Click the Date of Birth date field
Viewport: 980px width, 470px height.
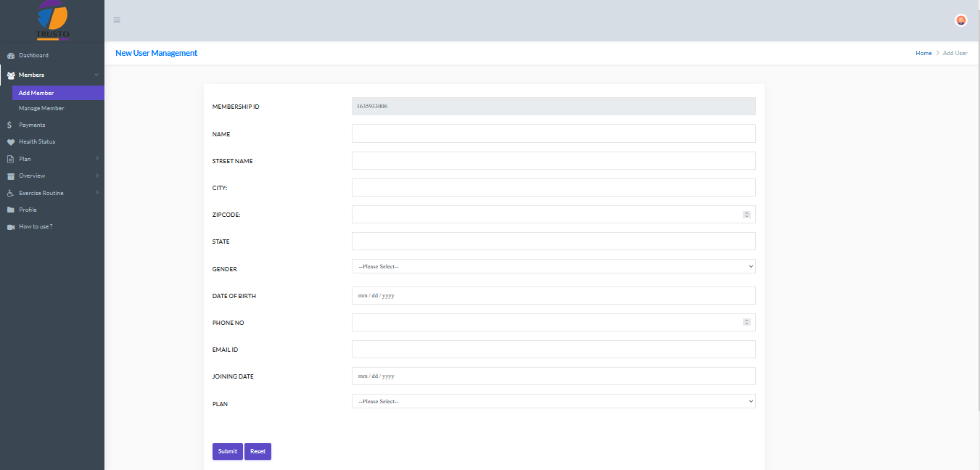pos(553,295)
